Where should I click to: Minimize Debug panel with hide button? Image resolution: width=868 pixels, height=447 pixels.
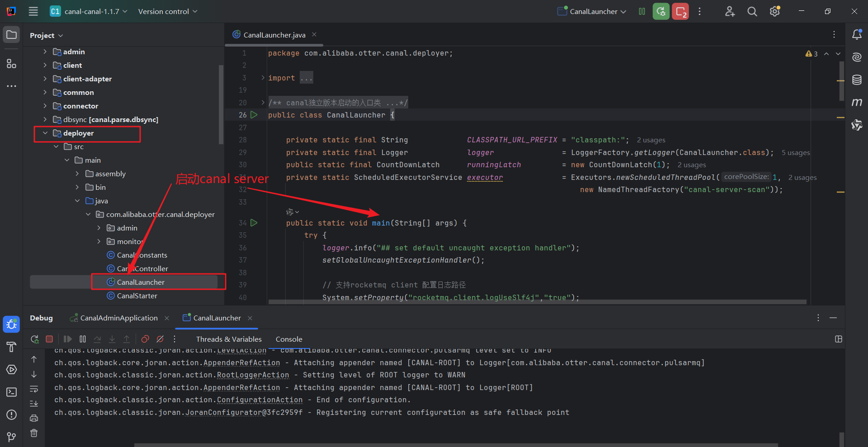pyautogui.click(x=833, y=318)
